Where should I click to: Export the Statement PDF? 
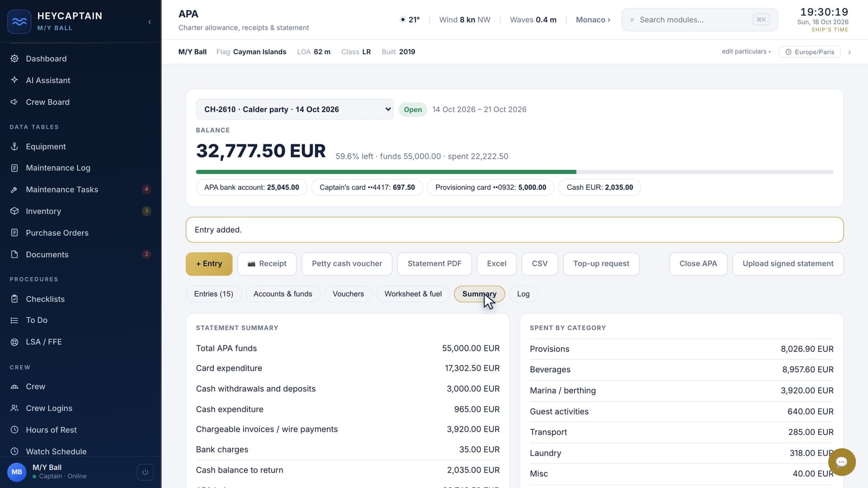click(435, 264)
